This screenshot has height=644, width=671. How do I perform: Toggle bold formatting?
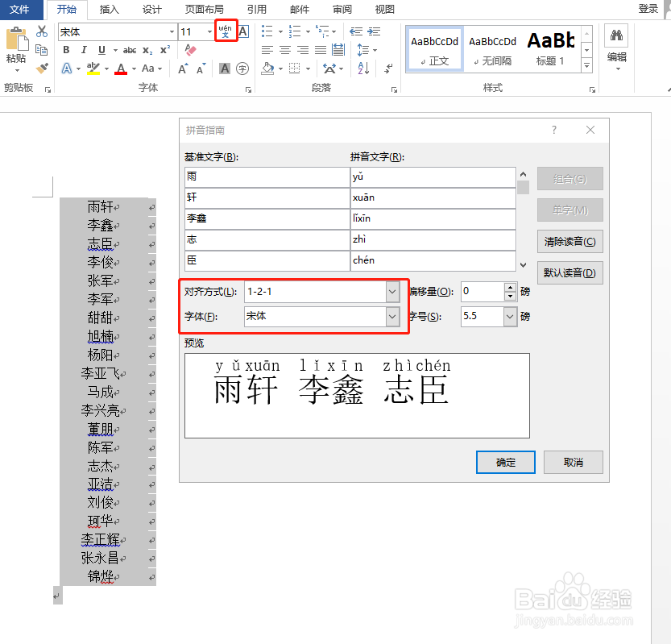click(x=66, y=49)
